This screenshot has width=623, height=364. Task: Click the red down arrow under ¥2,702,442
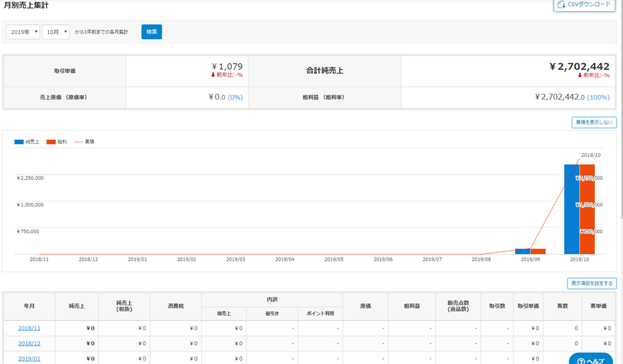click(x=580, y=76)
